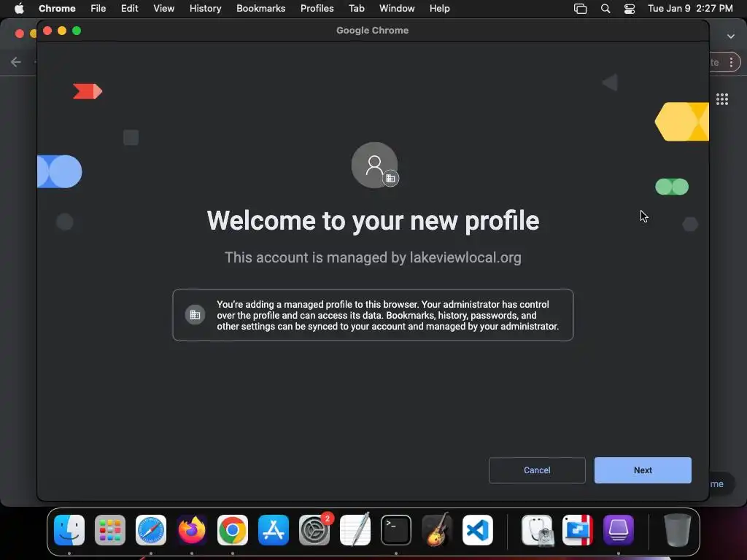The width and height of the screenshot is (747, 560).
Task: Open the Tab menu
Action: (x=356, y=8)
